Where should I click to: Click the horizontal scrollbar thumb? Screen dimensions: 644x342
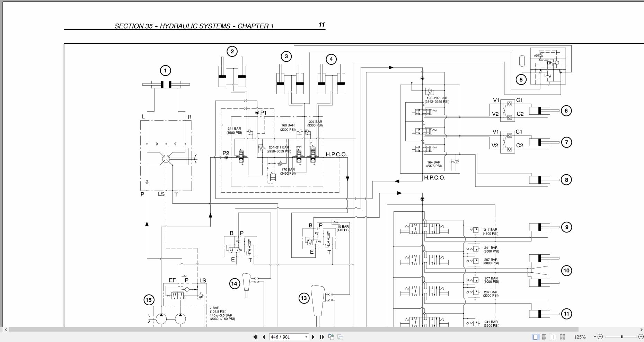[294, 330]
